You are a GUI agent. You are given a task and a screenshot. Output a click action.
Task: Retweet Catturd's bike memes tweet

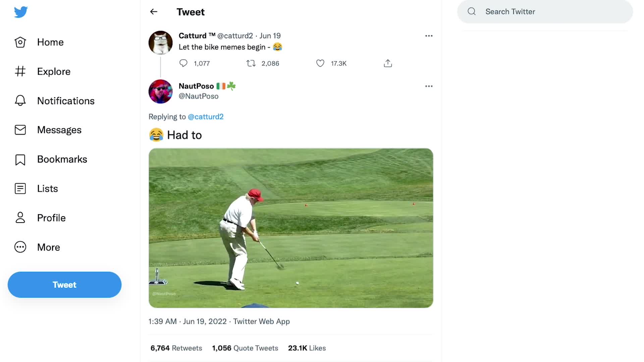coord(251,63)
